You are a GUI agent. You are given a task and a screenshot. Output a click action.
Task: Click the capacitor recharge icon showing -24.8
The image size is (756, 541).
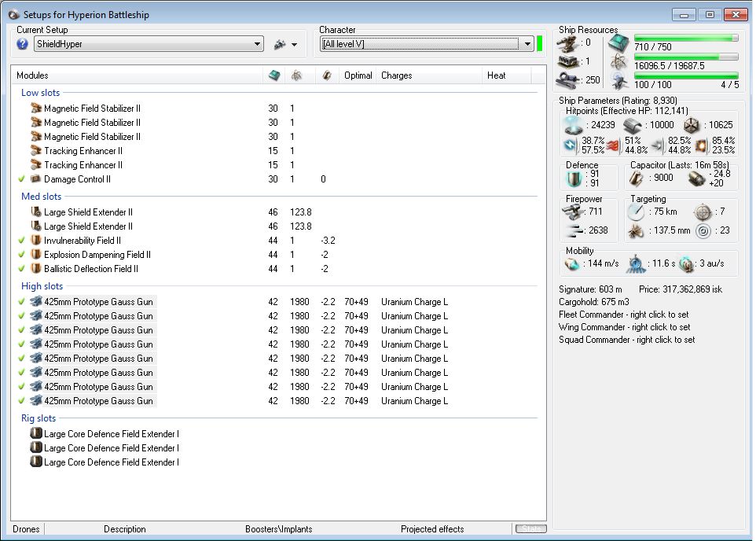[x=696, y=179]
